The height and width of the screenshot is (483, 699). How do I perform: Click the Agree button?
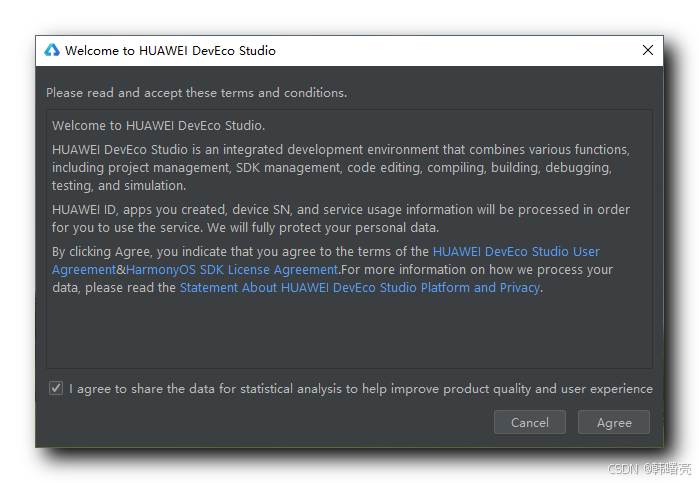(x=614, y=422)
